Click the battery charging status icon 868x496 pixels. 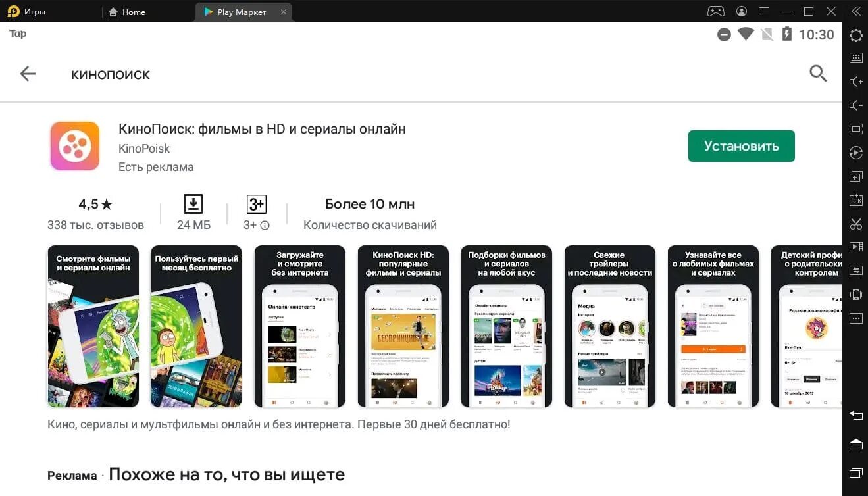tap(786, 34)
